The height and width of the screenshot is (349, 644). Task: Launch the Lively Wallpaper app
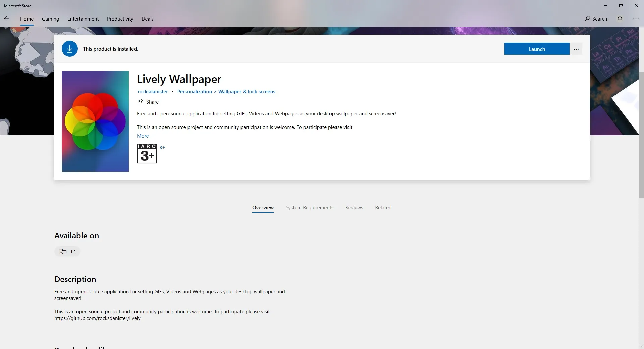537,49
